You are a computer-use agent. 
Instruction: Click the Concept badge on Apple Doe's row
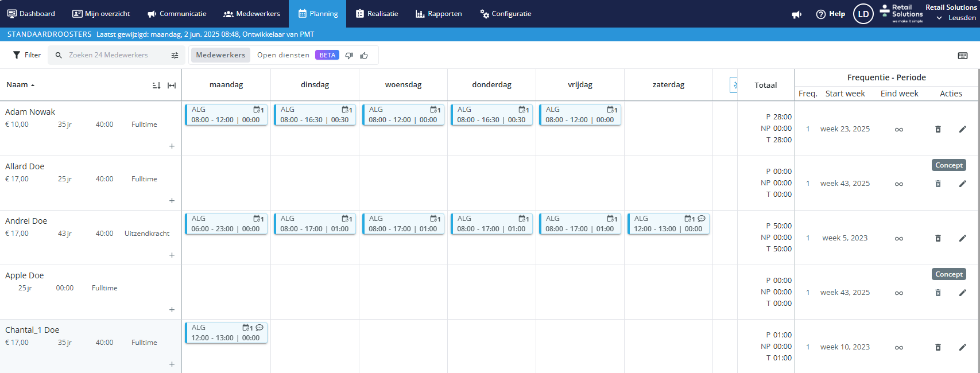pyautogui.click(x=948, y=274)
